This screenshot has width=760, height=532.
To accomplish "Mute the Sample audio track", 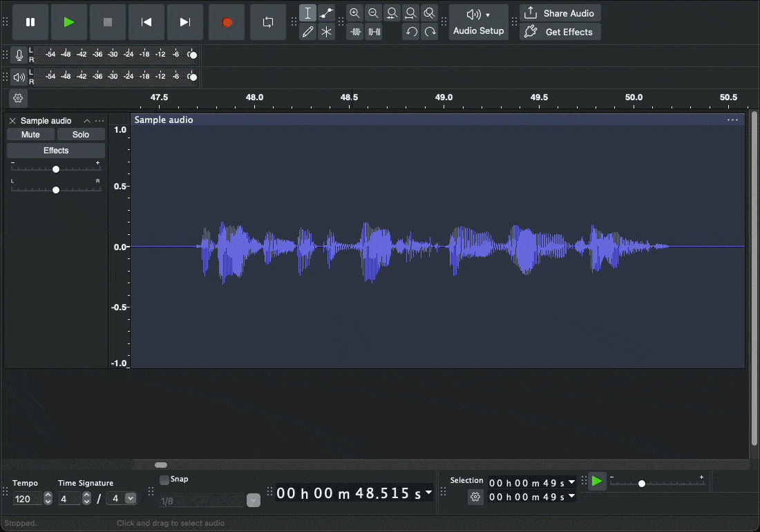I will [x=30, y=135].
